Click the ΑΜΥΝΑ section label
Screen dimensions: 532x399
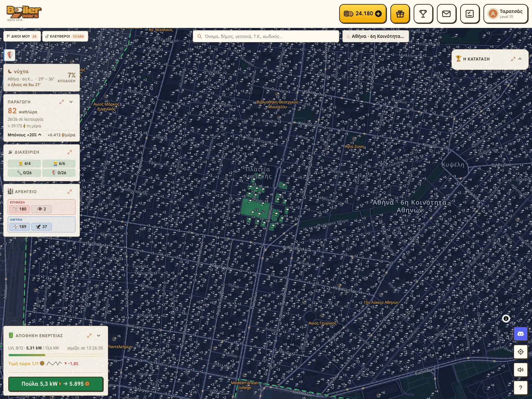(x=16, y=220)
